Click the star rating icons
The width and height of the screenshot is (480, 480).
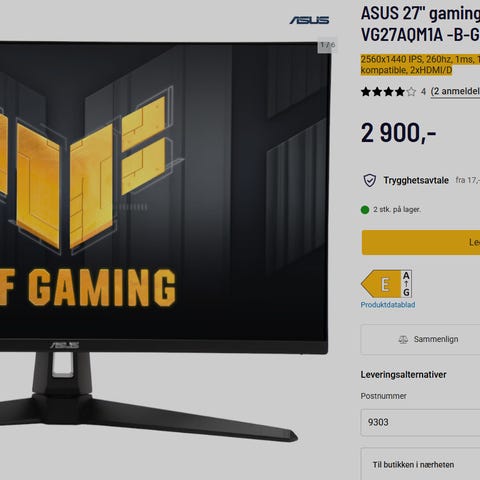point(388,91)
